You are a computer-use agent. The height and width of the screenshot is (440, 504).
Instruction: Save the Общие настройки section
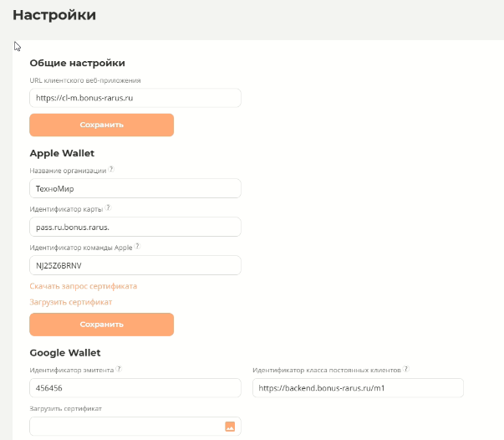pos(101,125)
